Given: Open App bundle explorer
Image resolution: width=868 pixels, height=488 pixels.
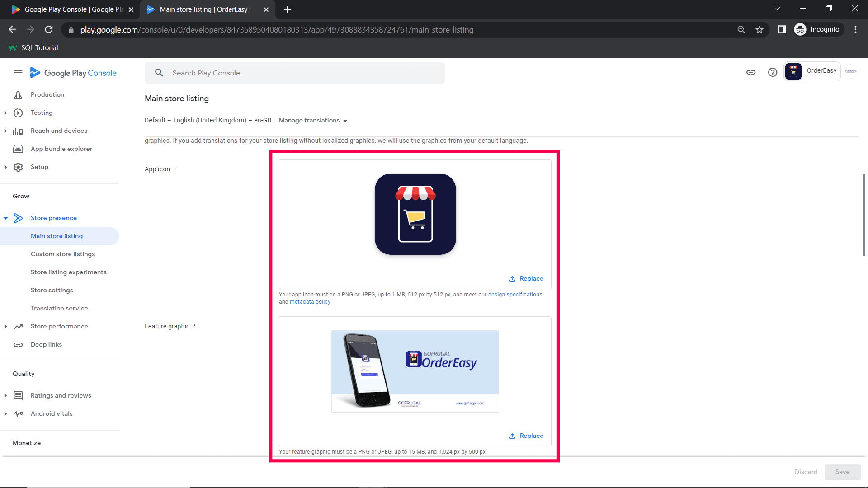Looking at the screenshot, I should (61, 149).
